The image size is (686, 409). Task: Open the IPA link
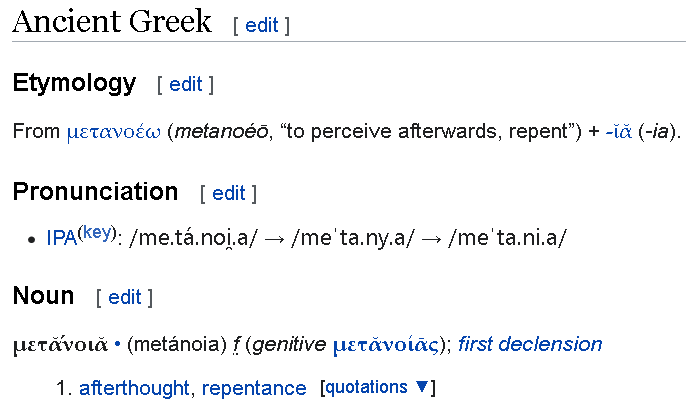[x=61, y=239]
